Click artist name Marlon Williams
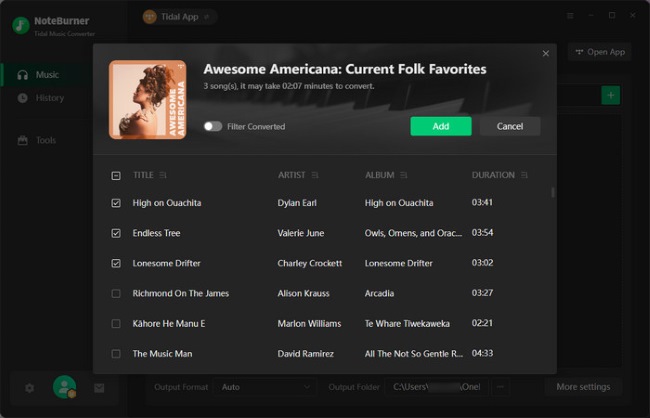The height and width of the screenshot is (418, 650). pyautogui.click(x=309, y=323)
